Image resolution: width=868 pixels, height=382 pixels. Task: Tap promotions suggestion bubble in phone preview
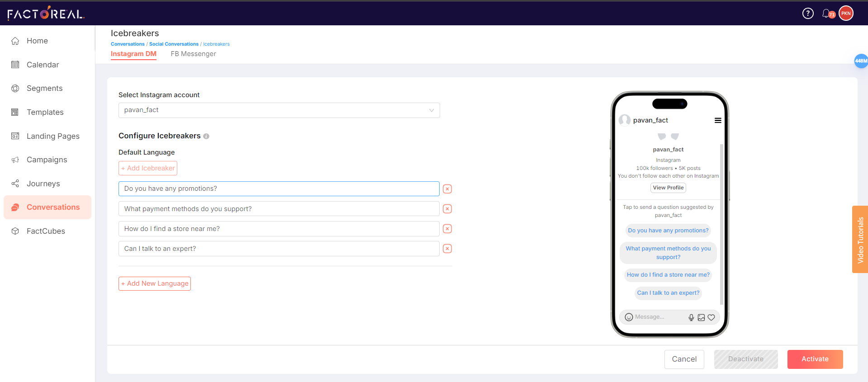click(x=668, y=231)
